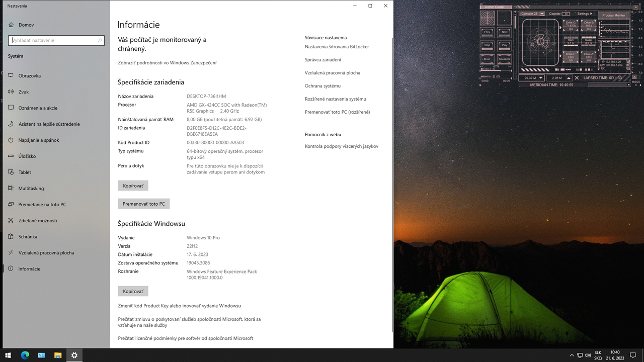Open the Windows Start menu
This screenshot has width=644, height=362.
coord(8,355)
